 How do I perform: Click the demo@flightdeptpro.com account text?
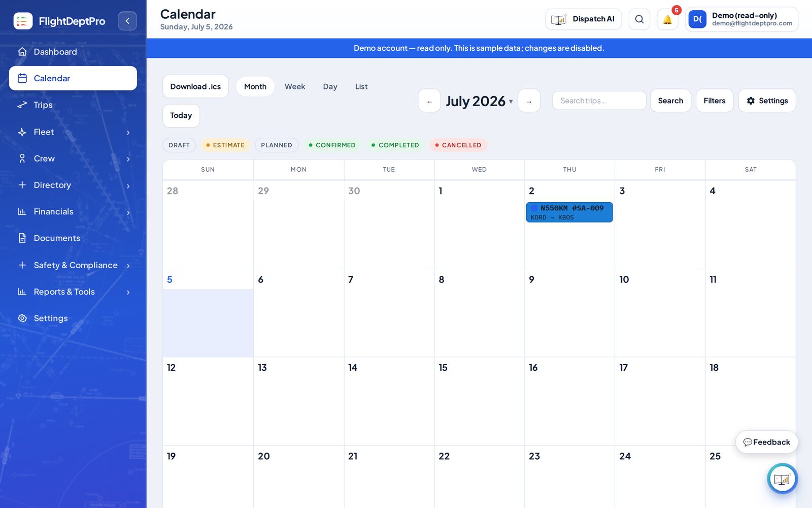752,23
